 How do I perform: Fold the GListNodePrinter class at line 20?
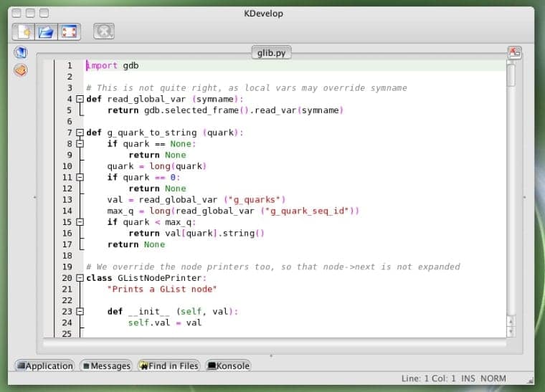(x=80, y=278)
